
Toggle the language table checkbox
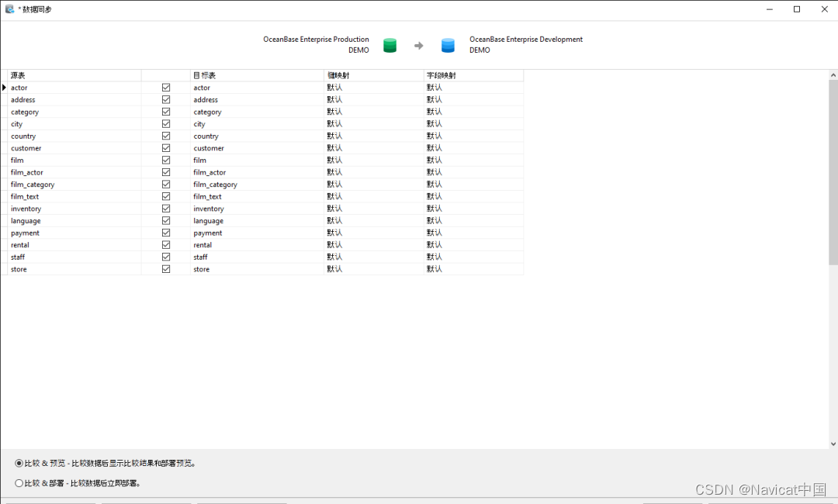pyautogui.click(x=166, y=220)
